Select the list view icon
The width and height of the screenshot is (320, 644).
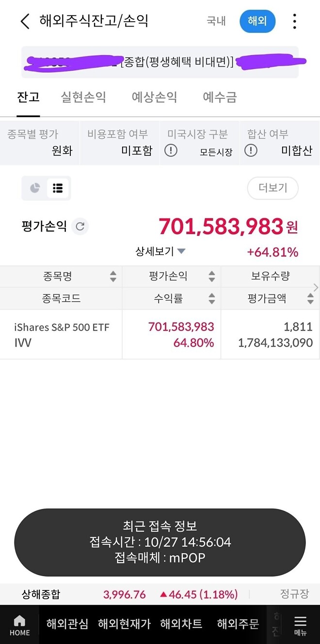[58, 188]
